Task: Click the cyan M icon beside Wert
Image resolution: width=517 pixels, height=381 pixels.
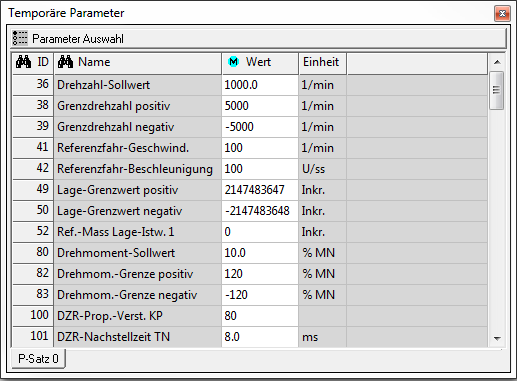Action: tap(233, 62)
